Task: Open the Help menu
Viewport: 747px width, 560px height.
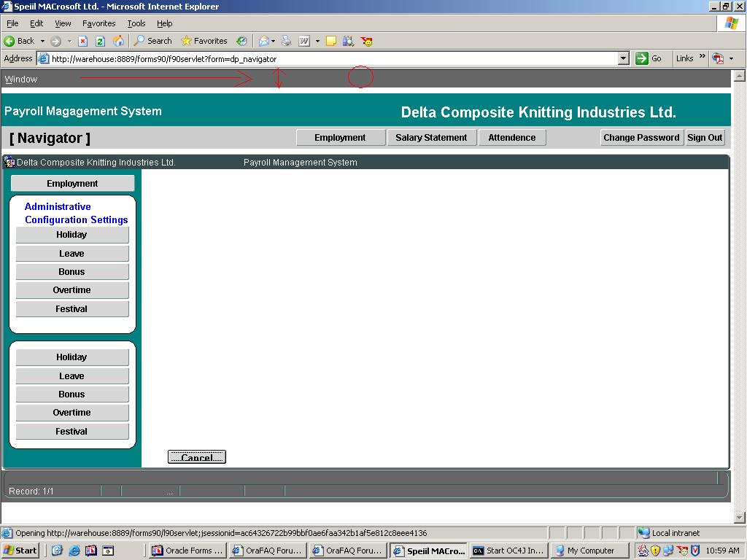Action: coord(164,23)
